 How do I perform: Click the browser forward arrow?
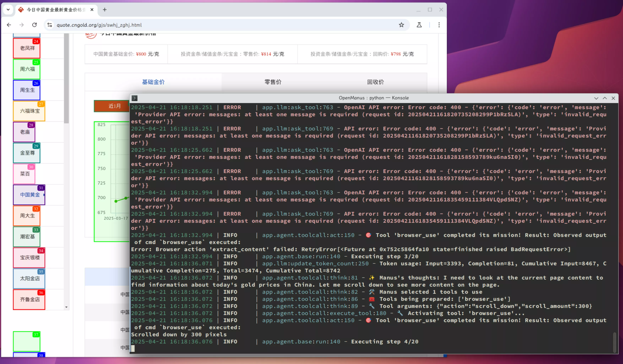click(21, 25)
